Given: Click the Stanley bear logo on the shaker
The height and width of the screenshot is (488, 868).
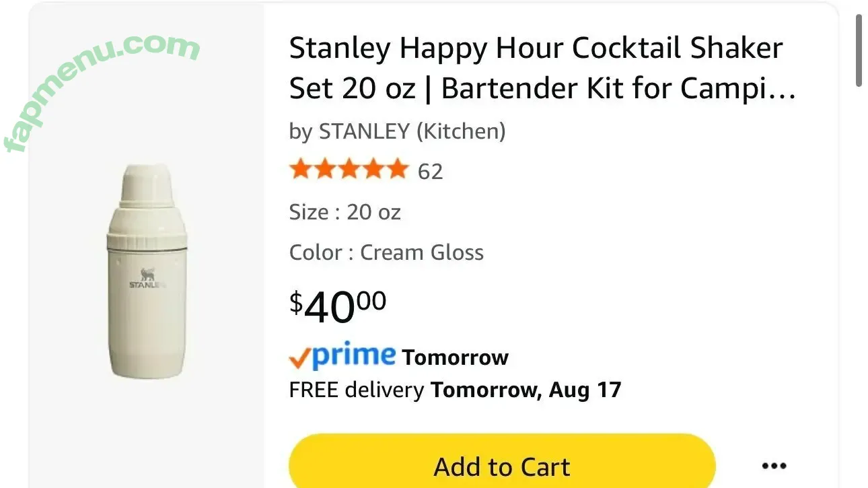Looking at the screenshot, I should tap(147, 275).
